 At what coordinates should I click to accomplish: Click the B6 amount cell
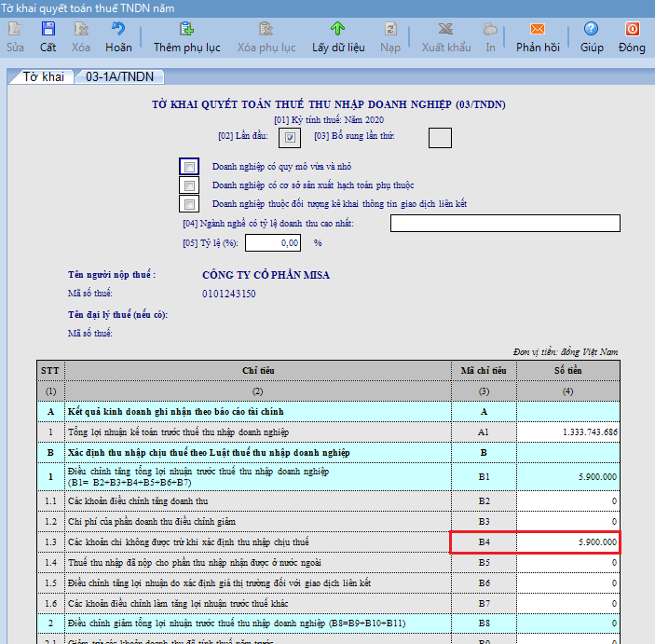point(568,583)
